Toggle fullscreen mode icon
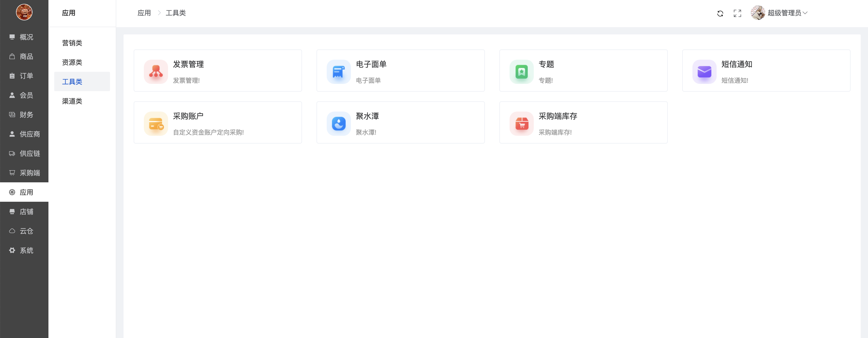The image size is (868, 338). pyautogui.click(x=737, y=13)
